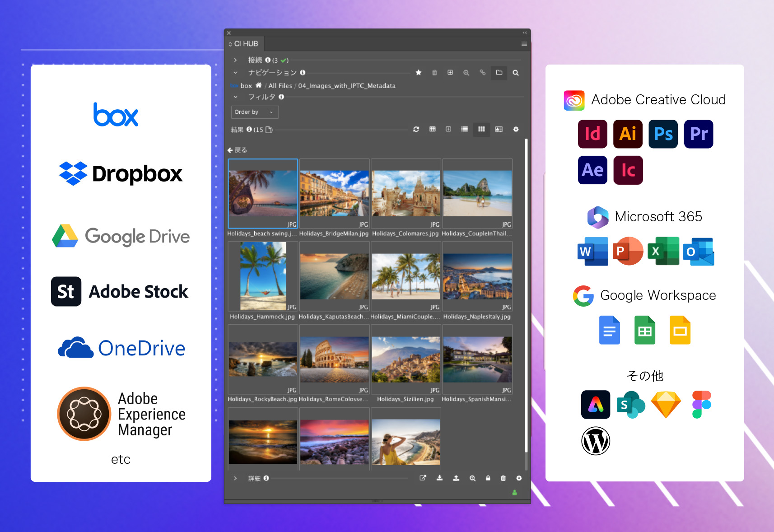Click the zoom-search icon in navigation row
The height and width of the screenshot is (532, 774).
point(466,73)
